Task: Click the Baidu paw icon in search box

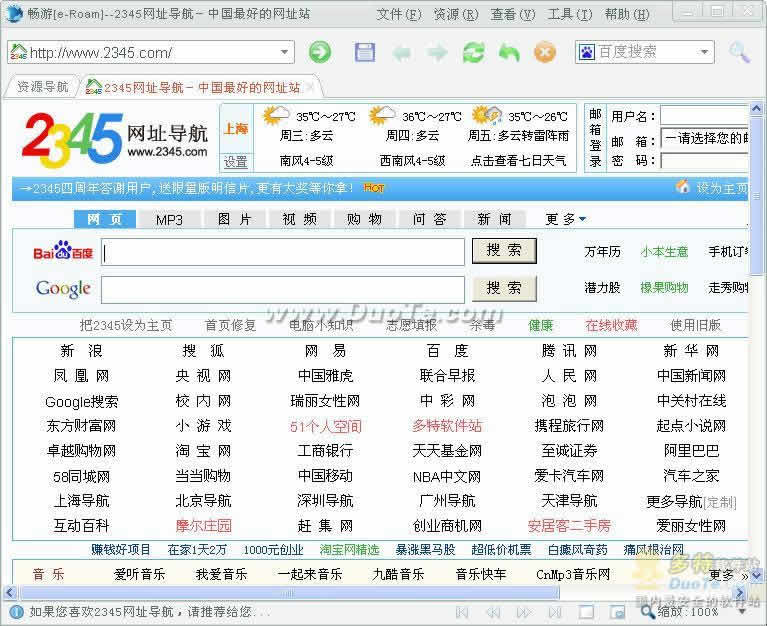Action: [x=587, y=52]
